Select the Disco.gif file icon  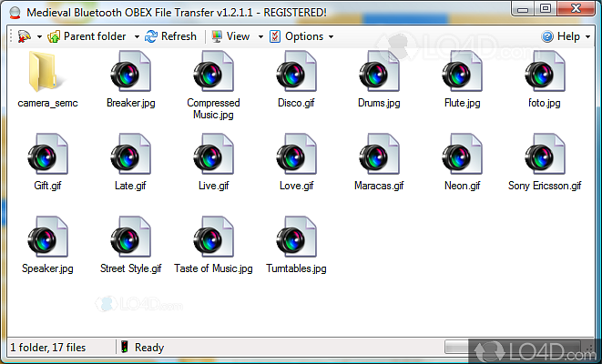pos(296,71)
